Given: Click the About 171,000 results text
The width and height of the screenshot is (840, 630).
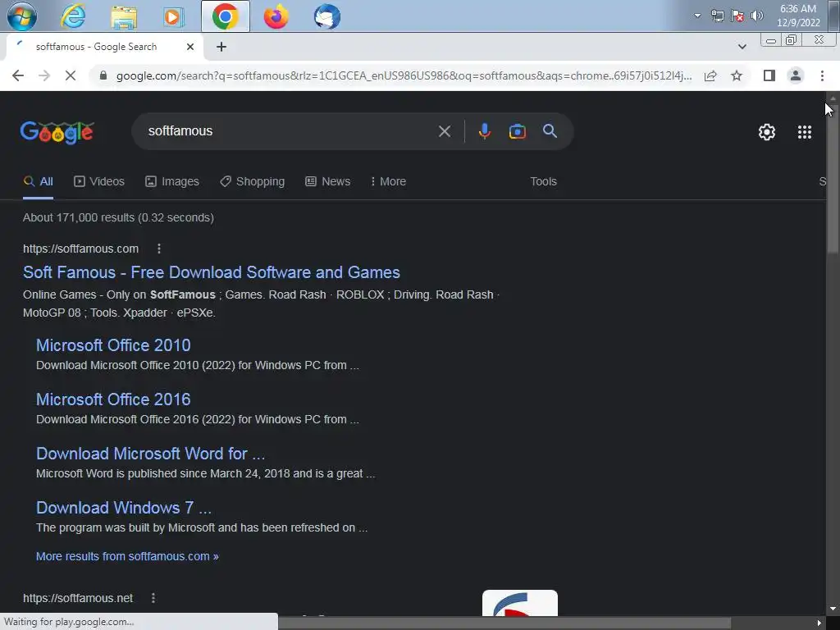Looking at the screenshot, I should click(118, 217).
